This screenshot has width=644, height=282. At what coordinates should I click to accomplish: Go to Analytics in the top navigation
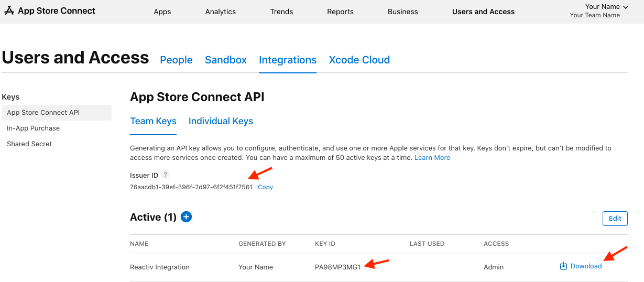click(x=221, y=12)
